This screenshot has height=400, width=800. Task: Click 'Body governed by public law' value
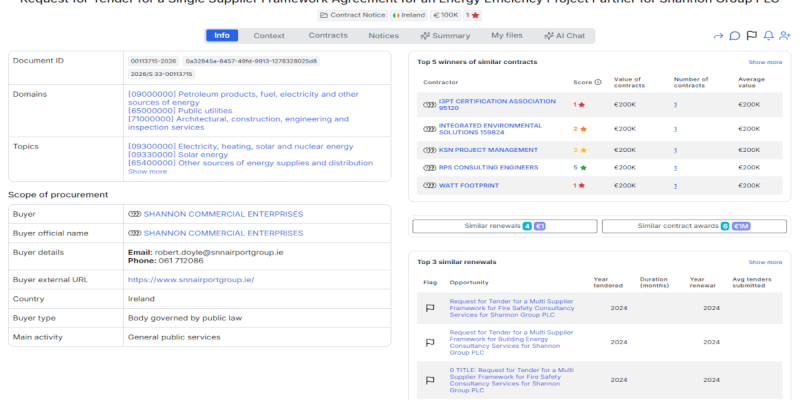(185, 318)
